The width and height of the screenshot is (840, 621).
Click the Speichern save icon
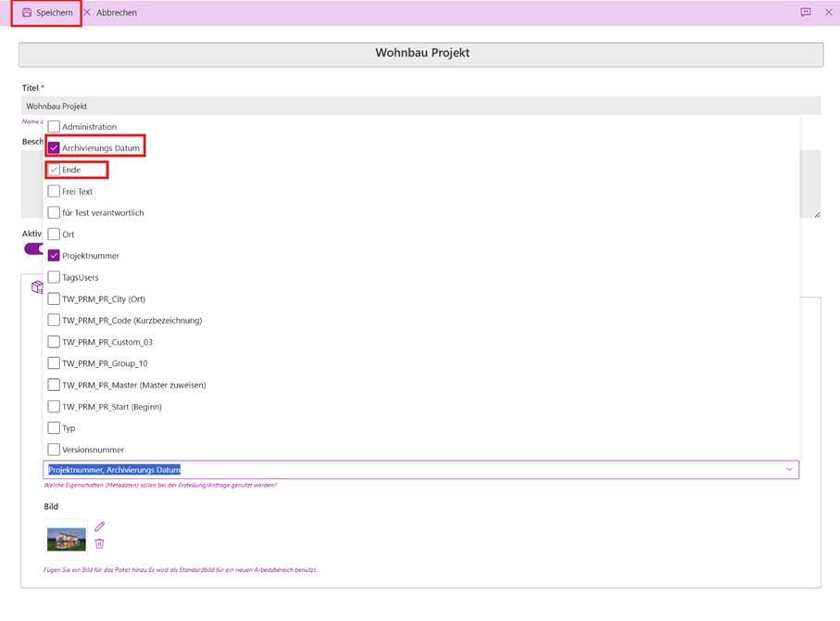27,13
